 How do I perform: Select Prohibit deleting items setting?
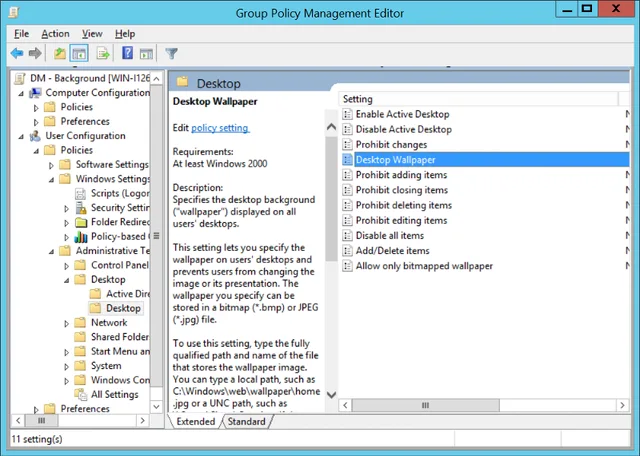[x=404, y=205]
